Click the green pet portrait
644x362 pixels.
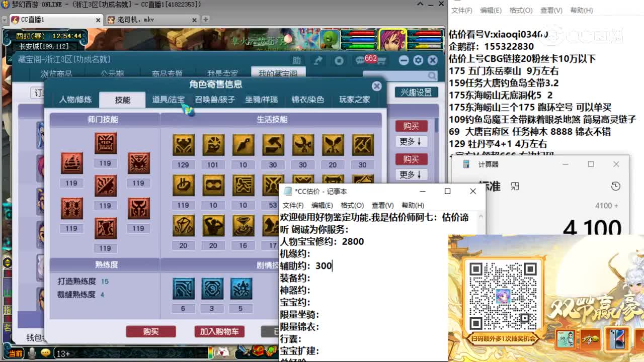[x=330, y=39]
